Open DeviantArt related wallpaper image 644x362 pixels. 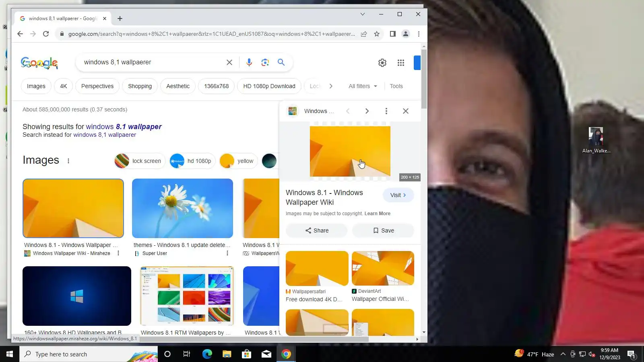coord(383,269)
